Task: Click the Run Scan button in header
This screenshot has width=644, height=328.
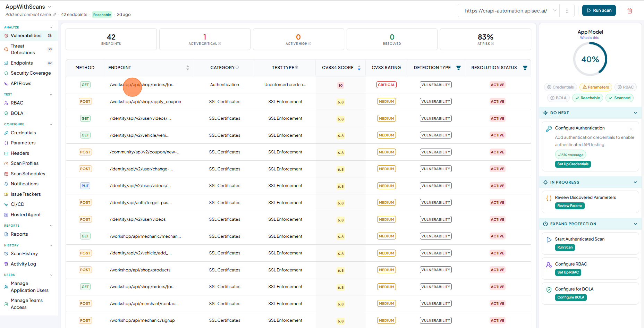Action: 599,10
